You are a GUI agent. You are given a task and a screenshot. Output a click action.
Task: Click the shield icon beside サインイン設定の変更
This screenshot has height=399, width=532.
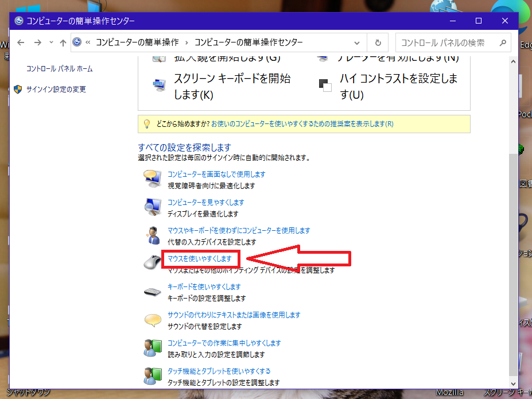18,89
